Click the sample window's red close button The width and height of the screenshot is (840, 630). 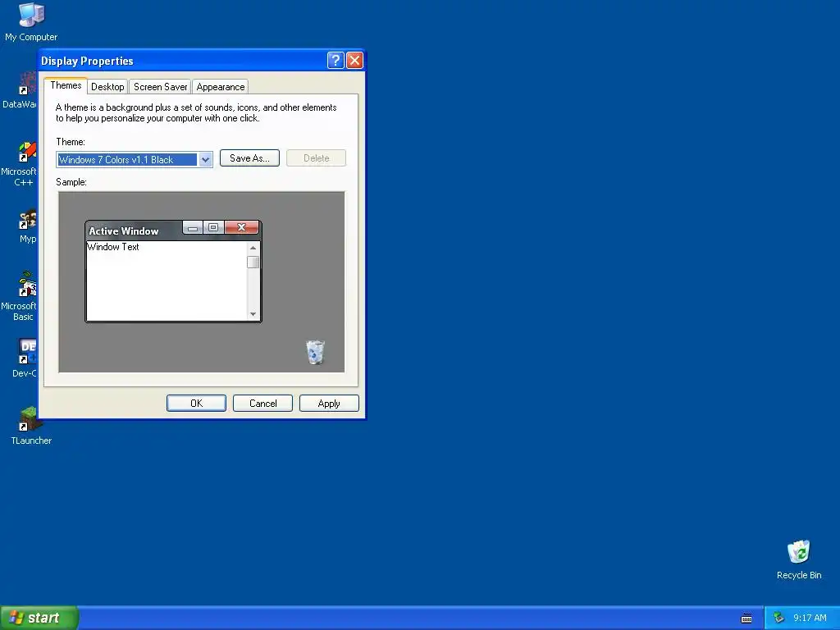pyautogui.click(x=242, y=228)
